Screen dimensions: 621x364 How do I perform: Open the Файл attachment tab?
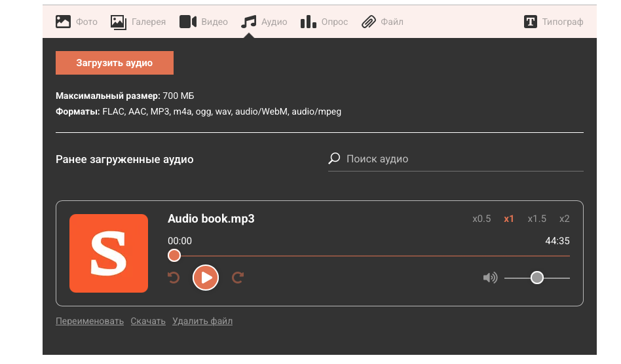point(383,22)
